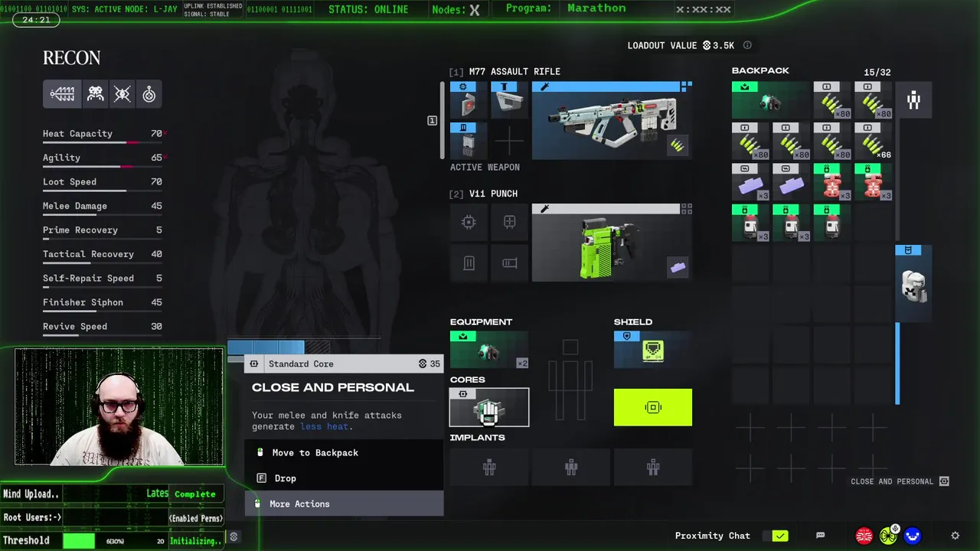Click the Finisher Siphon stat row
Image resolution: width=980 pixels, height=551 pixels.
tap(103, 302)
